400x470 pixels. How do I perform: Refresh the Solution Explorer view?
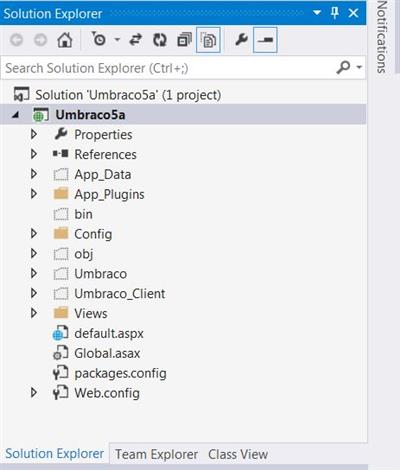pos(160,40)
